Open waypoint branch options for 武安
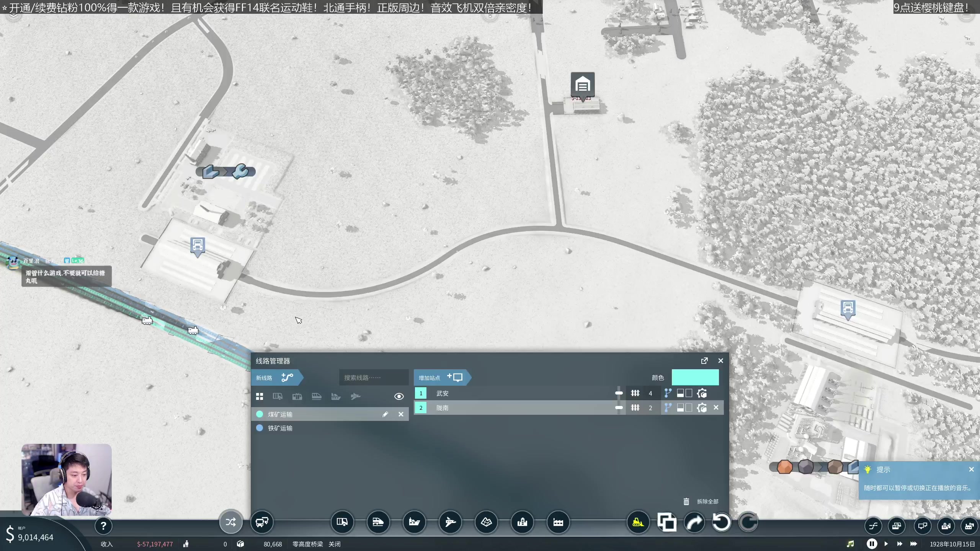 pyautogui.click(x=668, y=393)
